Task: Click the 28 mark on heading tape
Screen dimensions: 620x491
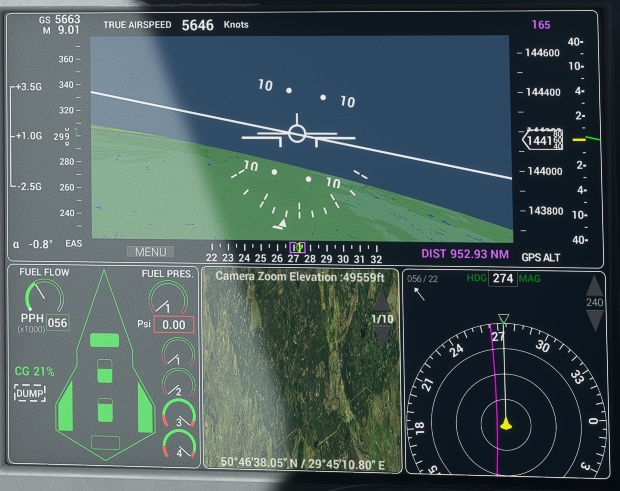Action: pyautogui.click(x=310, y=259)
